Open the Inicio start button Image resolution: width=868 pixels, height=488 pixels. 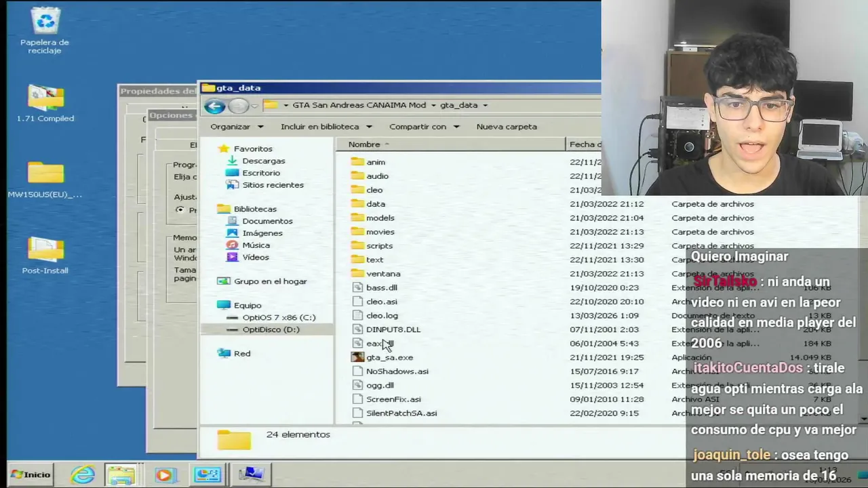pyautogui.click(x=31, y=474)
